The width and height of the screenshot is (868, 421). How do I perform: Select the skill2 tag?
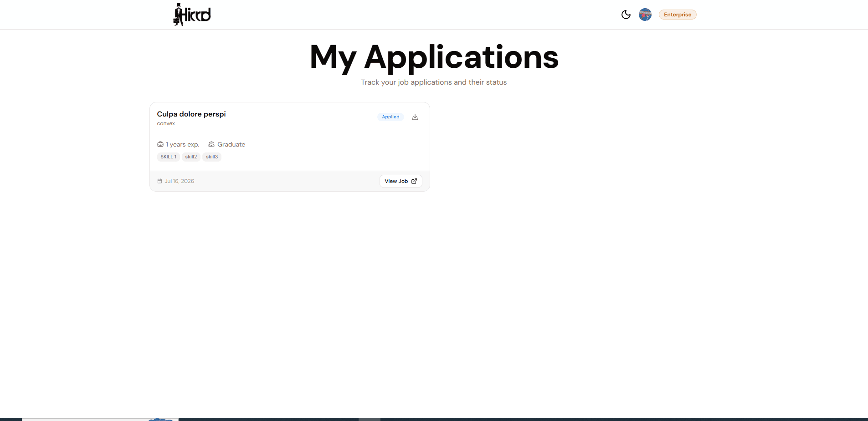191,157
